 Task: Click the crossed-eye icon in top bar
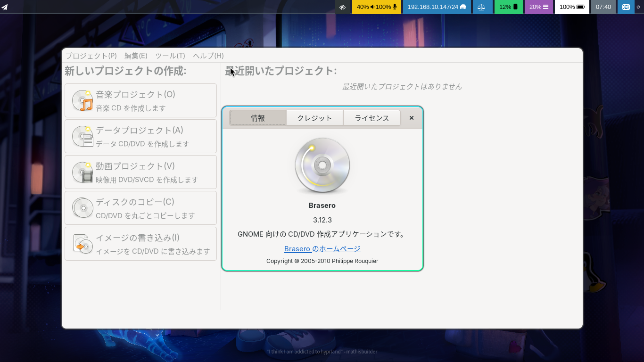343,7
